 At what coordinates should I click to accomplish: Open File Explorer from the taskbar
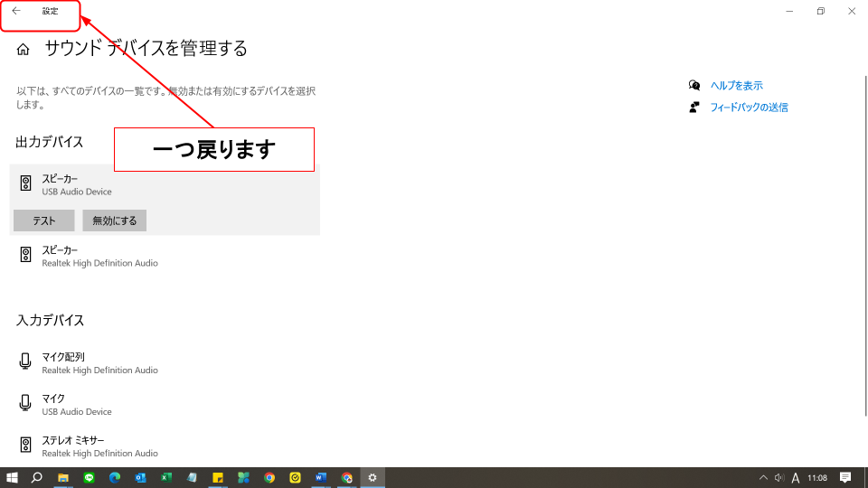click(63, 477)
